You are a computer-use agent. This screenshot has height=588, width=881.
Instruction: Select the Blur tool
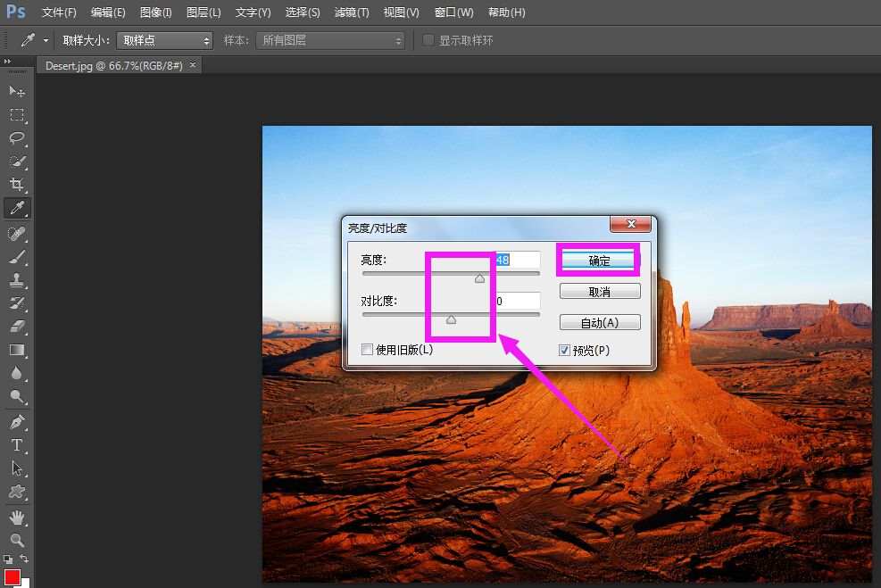click(x=17, y=373)
